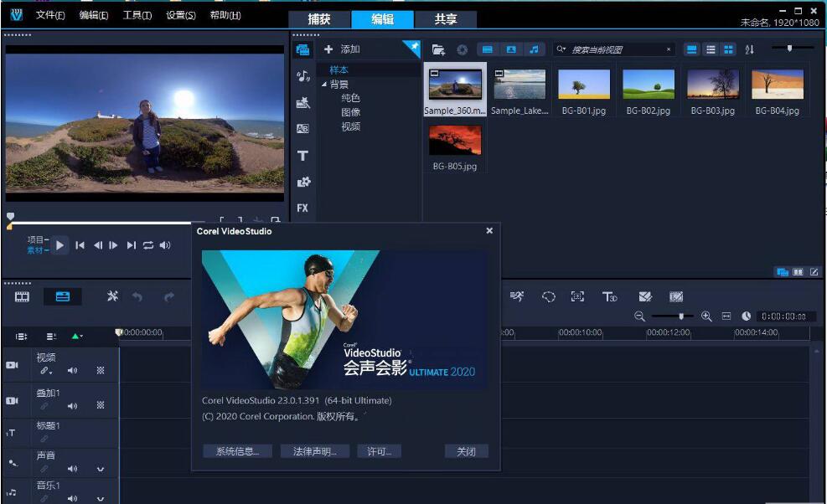Collapse the 背景 folder tree
Image resolution: width=827 pixels, height=504 pixels.
(x=323, y=85)
